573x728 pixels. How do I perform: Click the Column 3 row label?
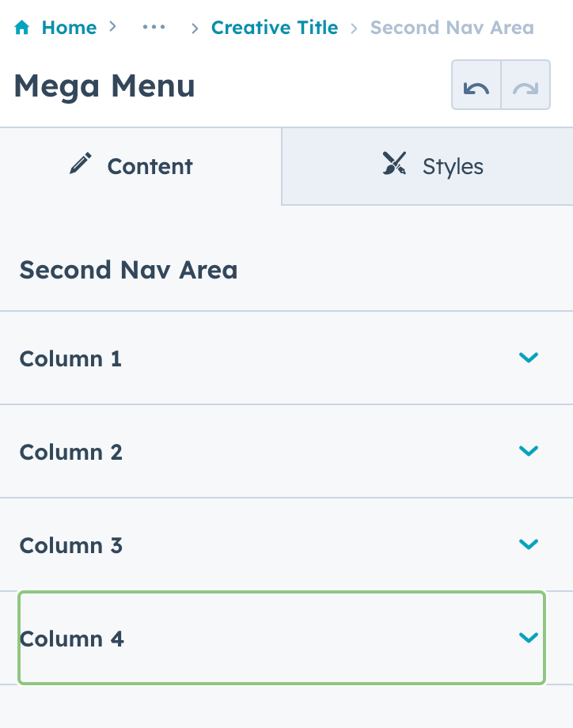click(x=71, y=545)
